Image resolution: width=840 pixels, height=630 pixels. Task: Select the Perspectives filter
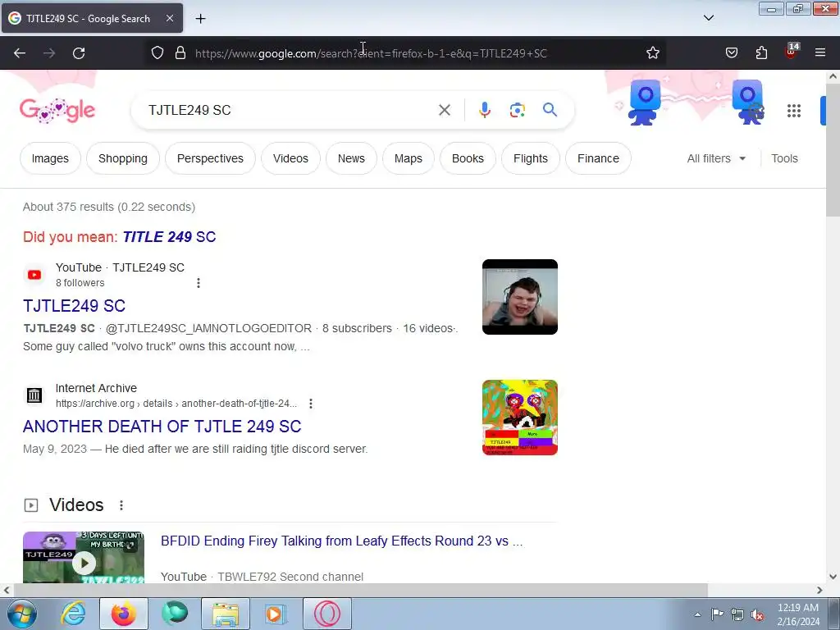click(x=210, y=158)
